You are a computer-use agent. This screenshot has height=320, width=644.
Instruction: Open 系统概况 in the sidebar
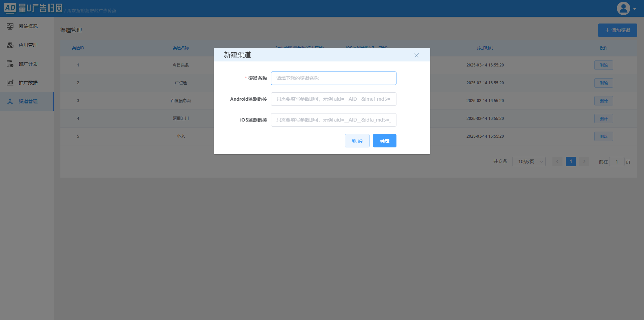[x=26, y=26]
